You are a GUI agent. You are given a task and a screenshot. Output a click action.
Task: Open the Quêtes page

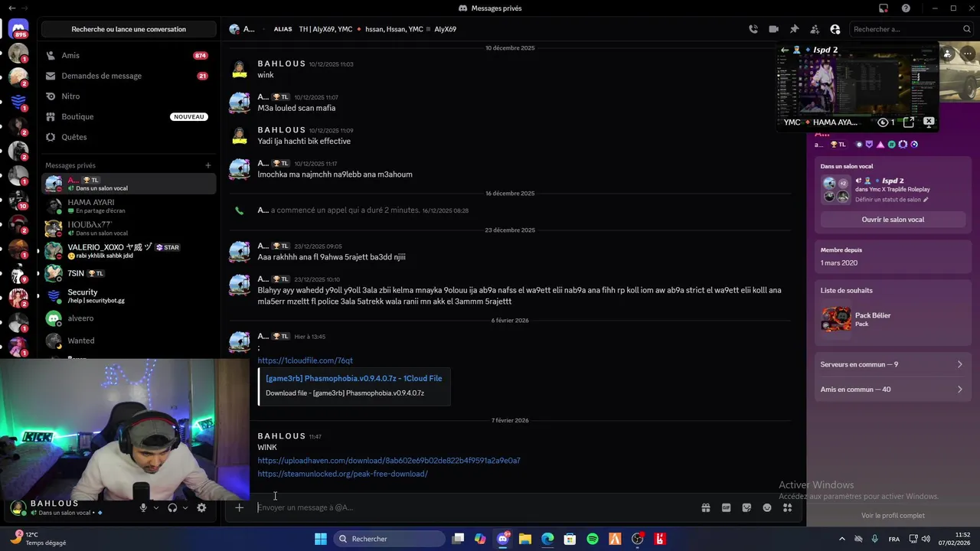[x=129, y=137]
